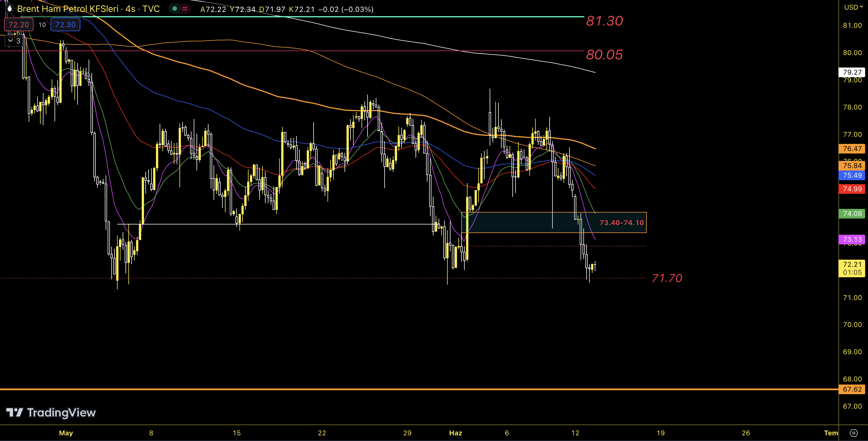Expand the collapsed indicators legend showing 3
The height and width of the screenshot is (441, 868).
pyautogui.click(x=14, y=41)
